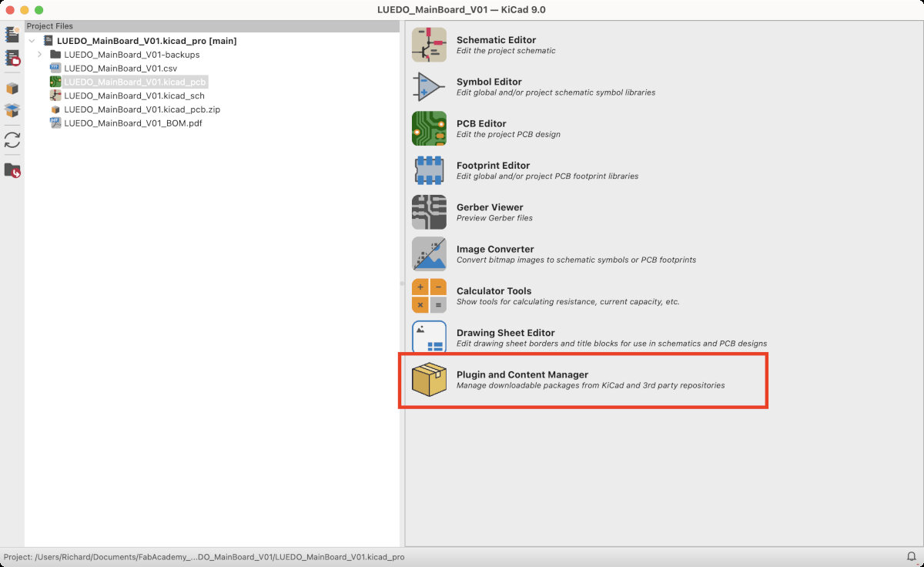Click the Project Files panel header
Viewport: 924px width, 567px height.
(212, 26)
